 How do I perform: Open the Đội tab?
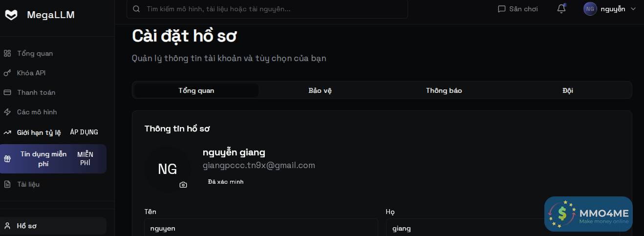pyautogui.click(x=567, y=90)
